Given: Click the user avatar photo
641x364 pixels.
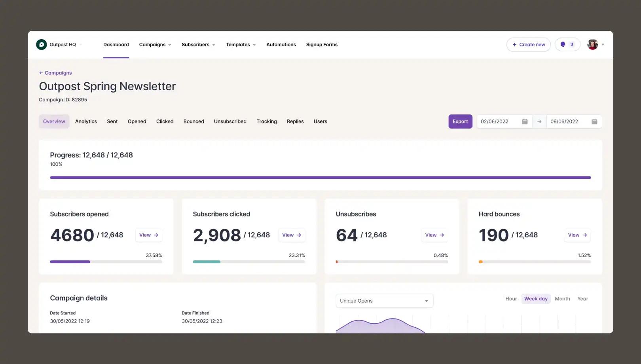Looking at the screenshot, I should click(592, 44).
